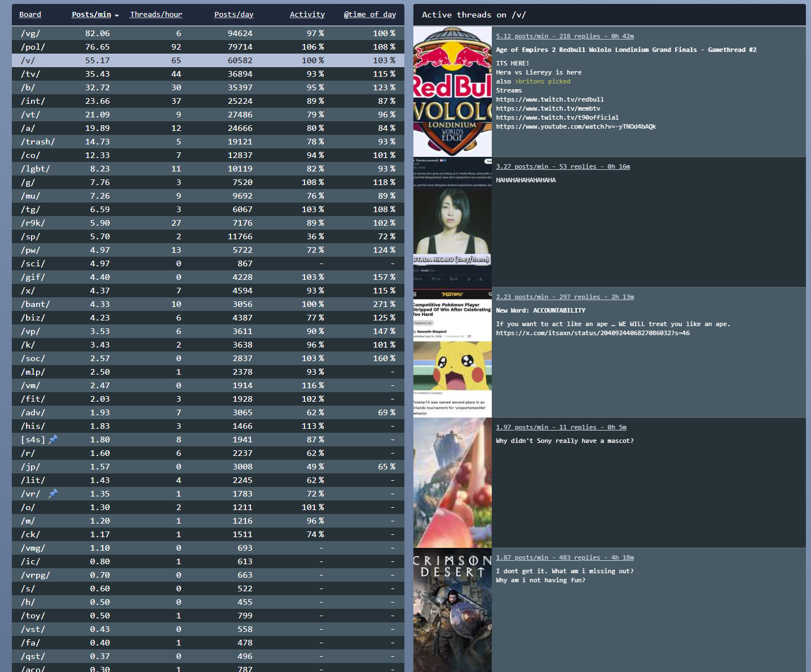Select the /pw/ board row
The width and height of the screenshot is (811, 672).
208,250
